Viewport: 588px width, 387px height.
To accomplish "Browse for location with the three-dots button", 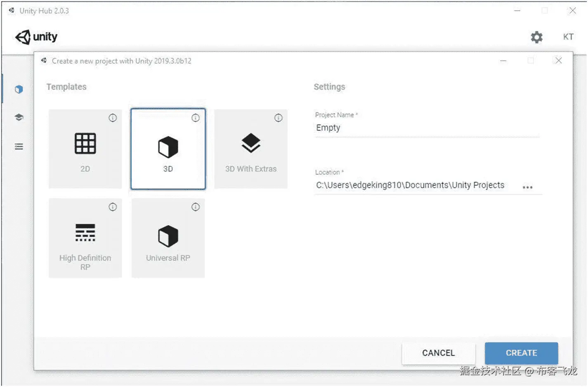I will [x=527, y=187].
